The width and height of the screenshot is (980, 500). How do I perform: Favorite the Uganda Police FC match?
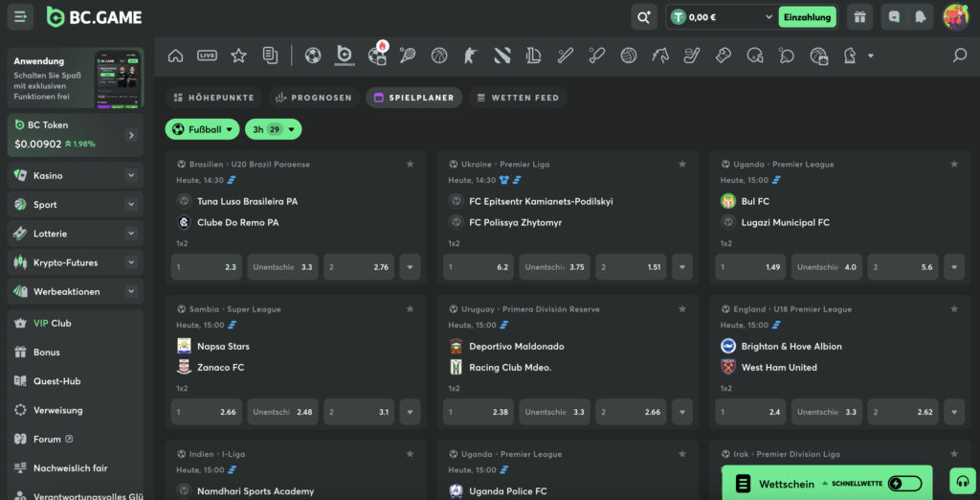pyautogui.click(x=682, y=454)
